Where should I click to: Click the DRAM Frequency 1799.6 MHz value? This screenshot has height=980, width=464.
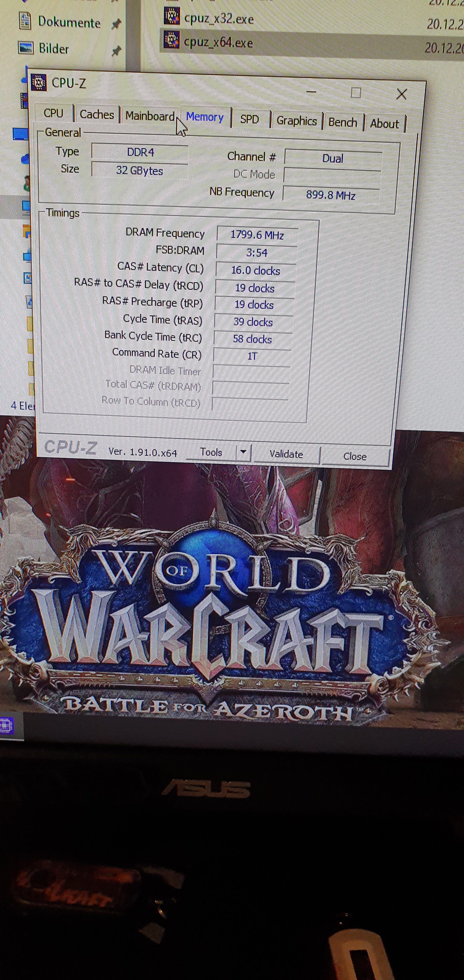[257, 235]
